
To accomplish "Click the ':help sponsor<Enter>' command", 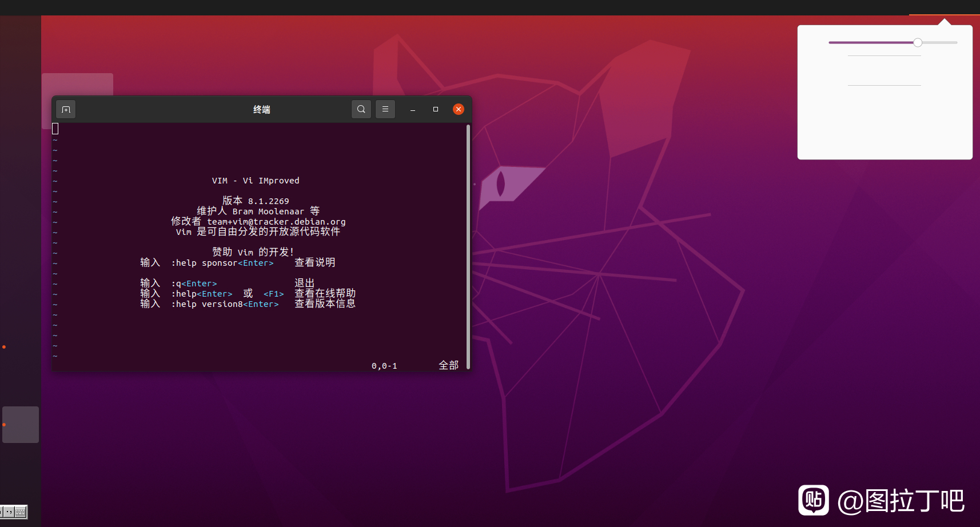I will [222, 263].
